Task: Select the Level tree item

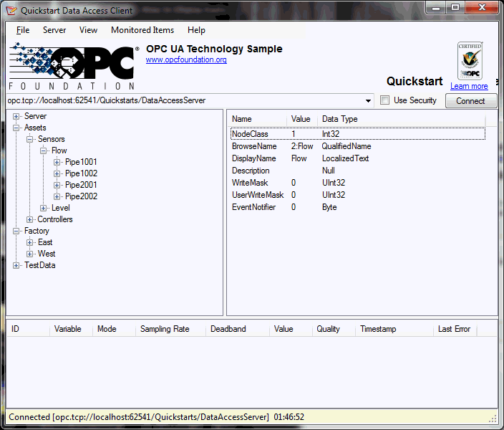Action: [60, 208]
